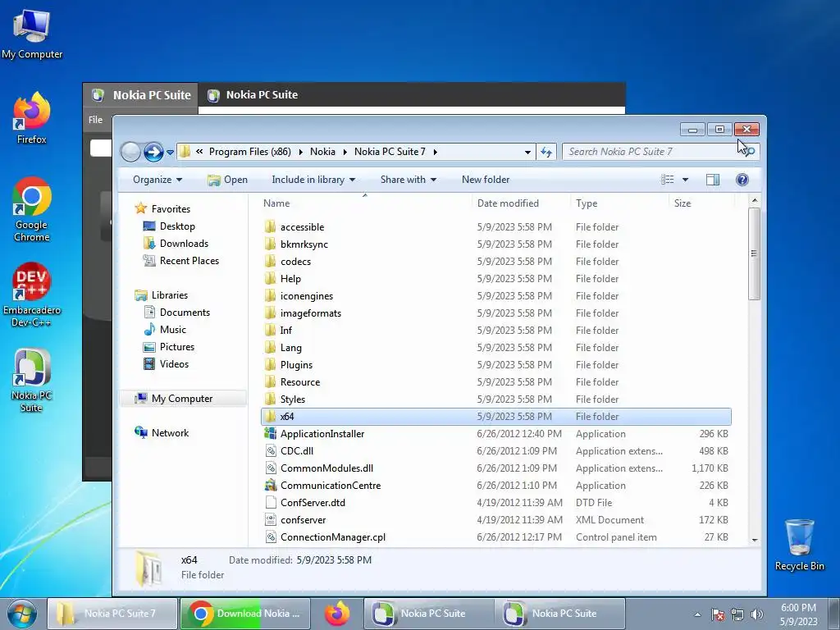
Task: Click the Nokia breadcrumb in address bar
Action: click(322, 152)
